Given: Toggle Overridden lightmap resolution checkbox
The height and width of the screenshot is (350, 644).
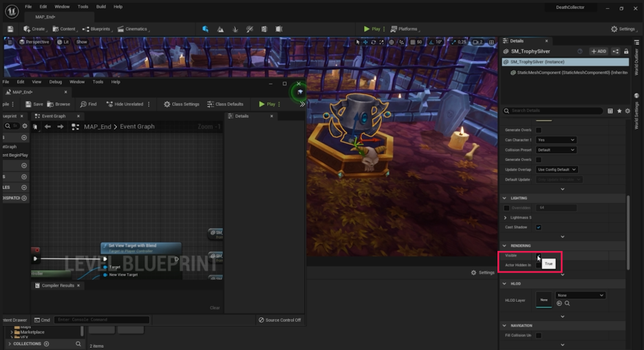Looking at the screenshot, I should click(506, 208).
